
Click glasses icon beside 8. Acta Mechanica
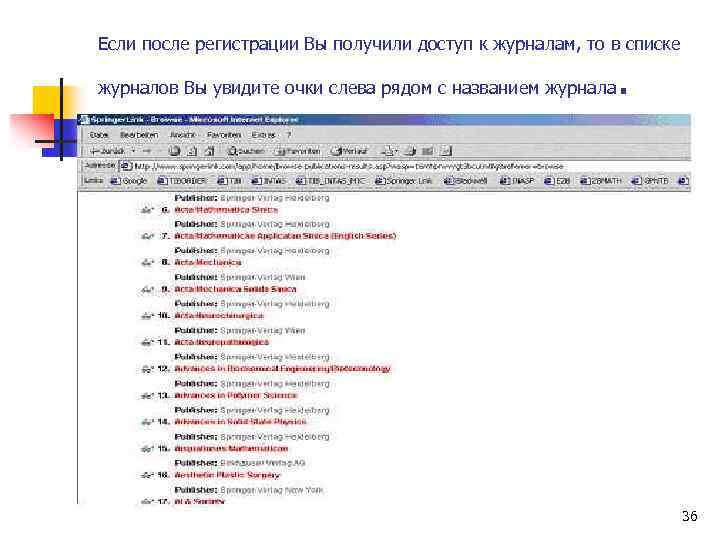pyautogui.click(x=147, y=264)
